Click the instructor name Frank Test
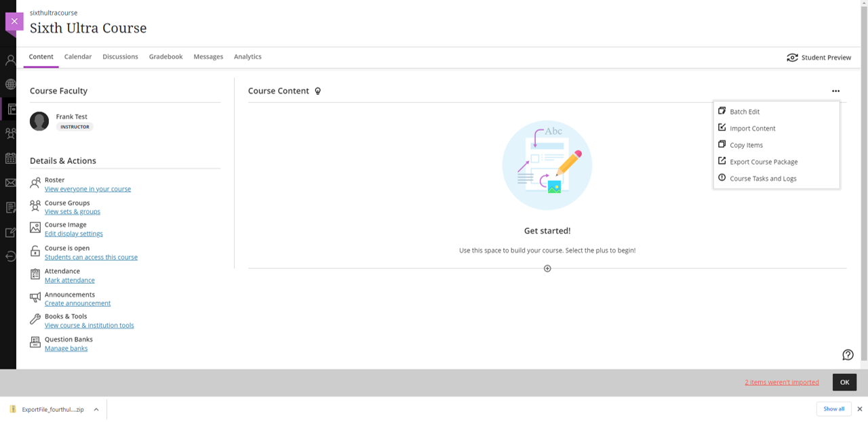The height and width of the screenshot is (422, 868). (x=71, y=117)
